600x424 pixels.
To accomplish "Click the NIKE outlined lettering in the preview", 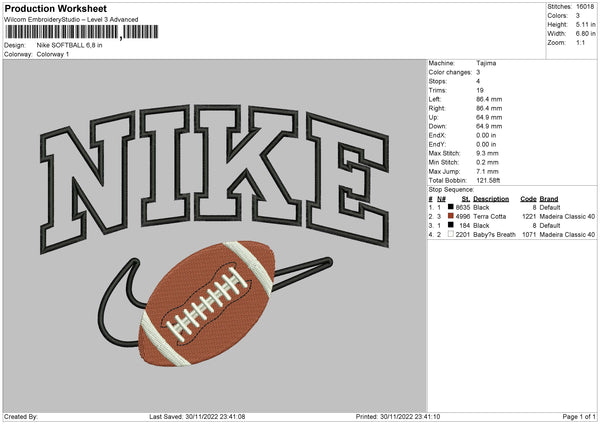I will 214,178.
